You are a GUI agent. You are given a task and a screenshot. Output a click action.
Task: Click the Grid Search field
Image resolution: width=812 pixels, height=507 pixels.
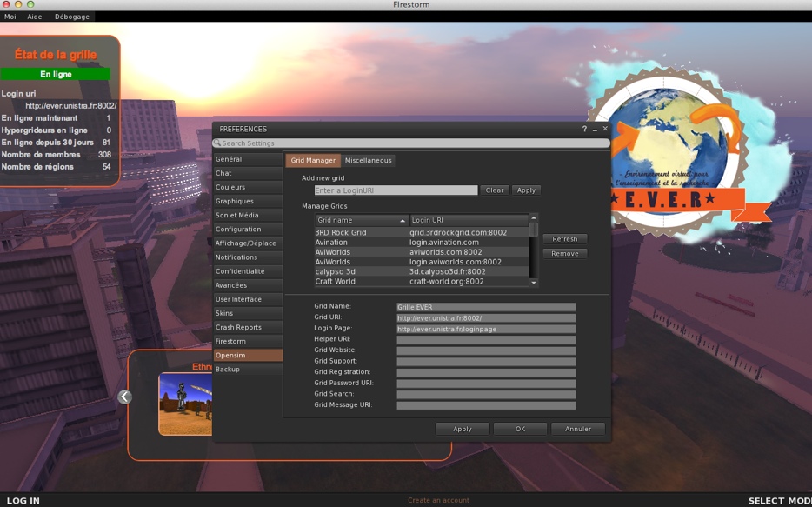pyautogui.click(x=486, y=395)
